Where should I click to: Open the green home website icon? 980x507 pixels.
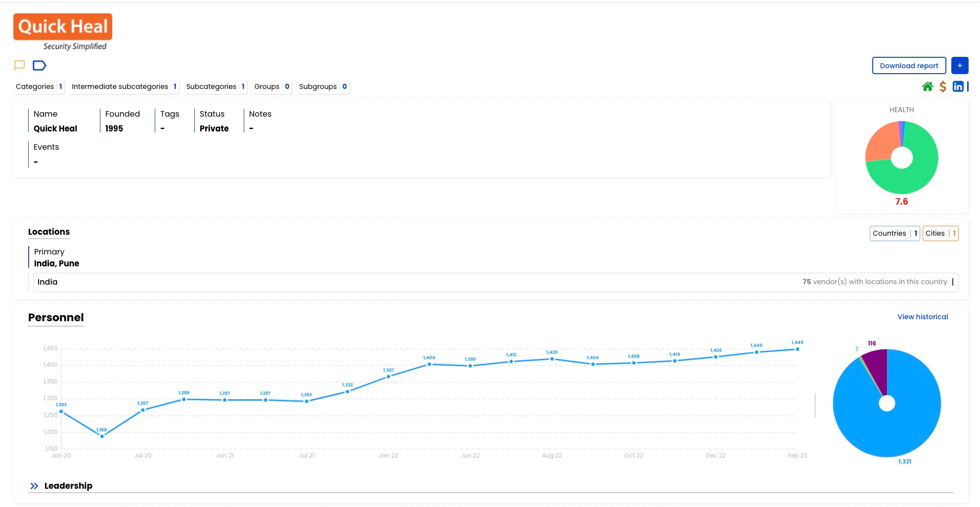(x=928, y=86)
